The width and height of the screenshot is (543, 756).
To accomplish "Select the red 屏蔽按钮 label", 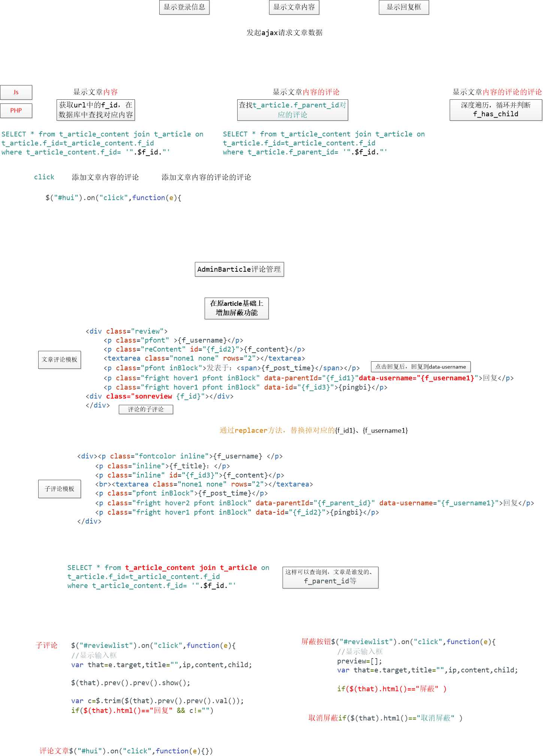I will click(x=316, y=641).
